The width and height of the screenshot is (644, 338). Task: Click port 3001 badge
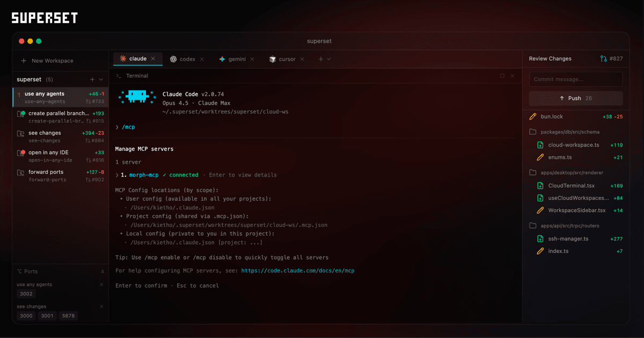[47, 316]
